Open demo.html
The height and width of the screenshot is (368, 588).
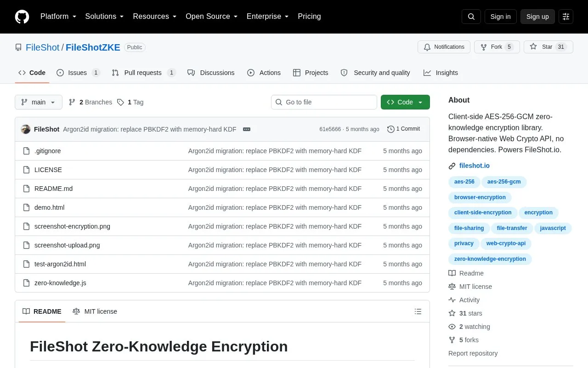tap(49, 207)
